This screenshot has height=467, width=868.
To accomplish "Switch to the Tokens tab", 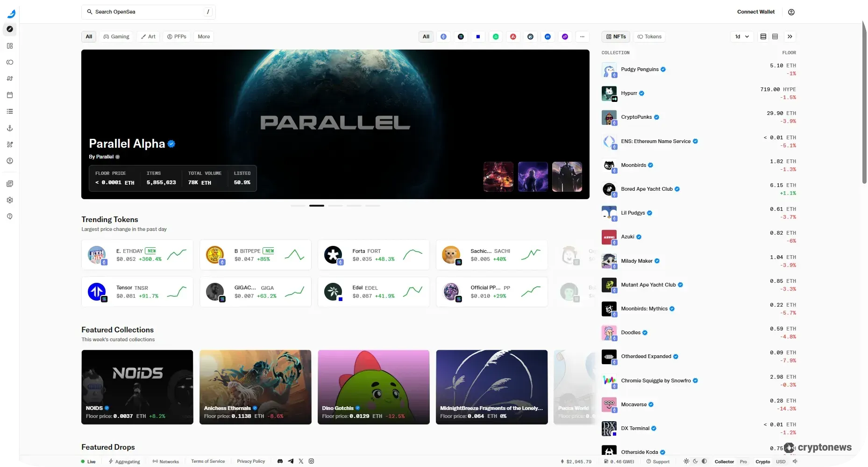I will click(649, 36).
